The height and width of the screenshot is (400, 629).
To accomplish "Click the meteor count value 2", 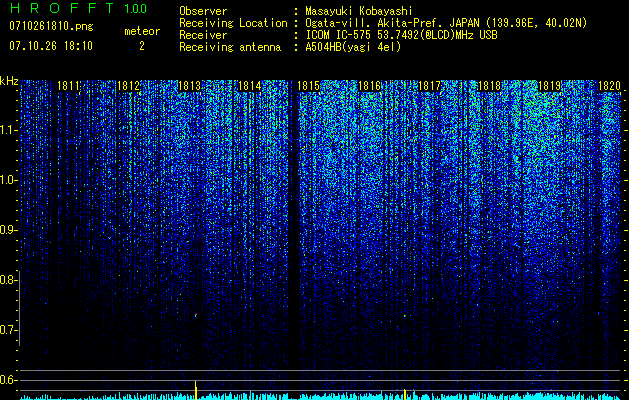I will pos(142,46).
